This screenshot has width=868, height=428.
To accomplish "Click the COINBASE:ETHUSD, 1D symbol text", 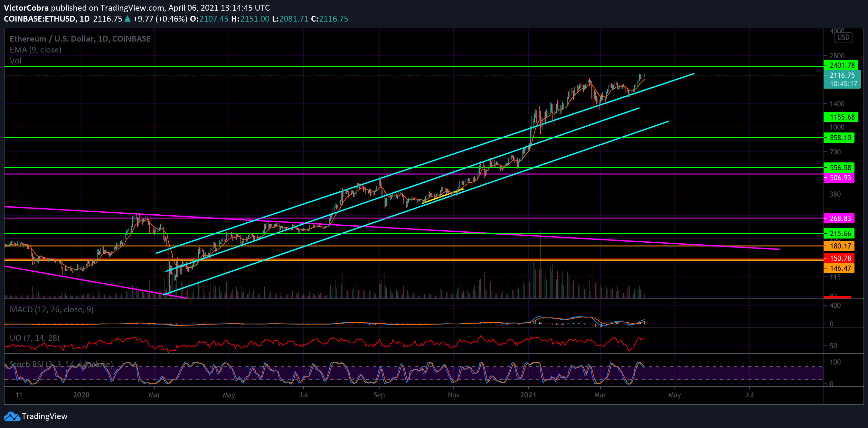I will pos(46,19).
